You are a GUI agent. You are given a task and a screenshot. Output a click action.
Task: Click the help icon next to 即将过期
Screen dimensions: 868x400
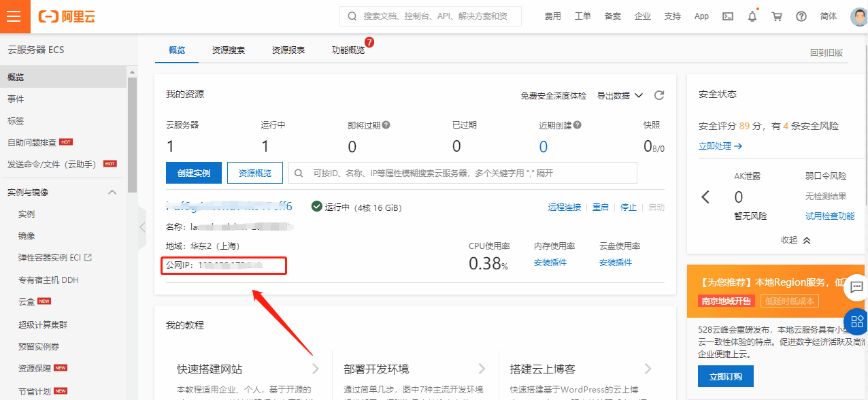coord(386,125)
